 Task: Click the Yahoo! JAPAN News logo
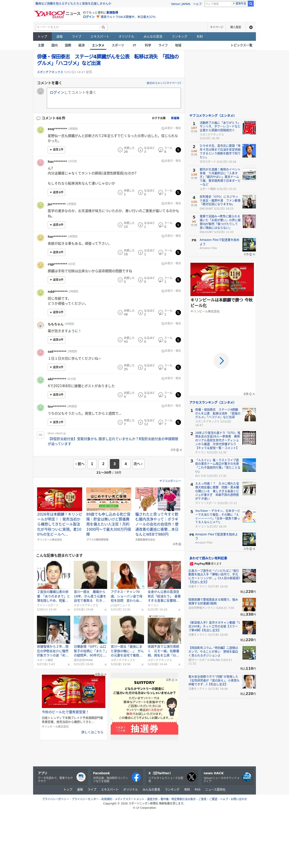(x=57, y=14)
